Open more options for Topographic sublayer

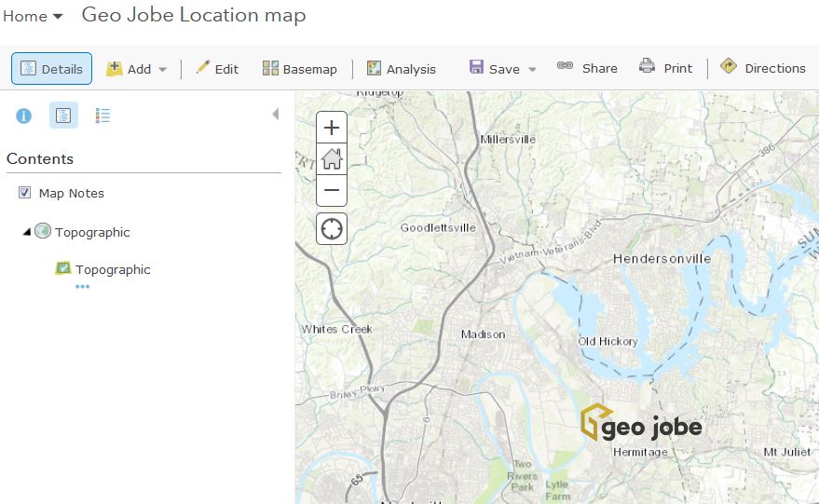click(x=82, y=287)
